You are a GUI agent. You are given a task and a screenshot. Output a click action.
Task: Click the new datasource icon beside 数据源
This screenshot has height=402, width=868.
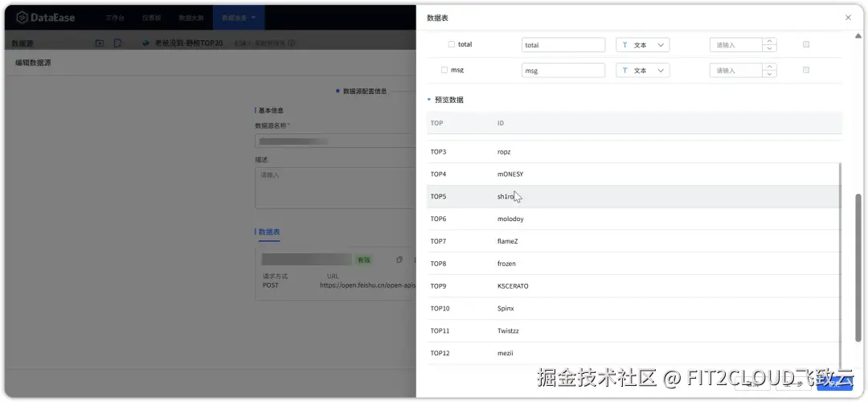coord(117,43)
